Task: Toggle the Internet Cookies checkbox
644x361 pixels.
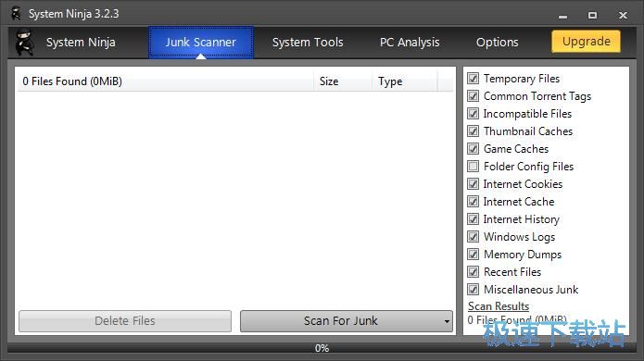Action: tap(473, 184)
